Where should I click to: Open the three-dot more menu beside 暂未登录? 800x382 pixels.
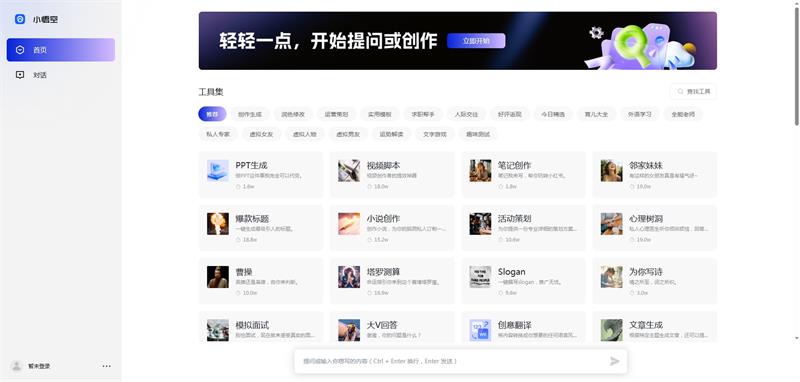pos(106,366)
